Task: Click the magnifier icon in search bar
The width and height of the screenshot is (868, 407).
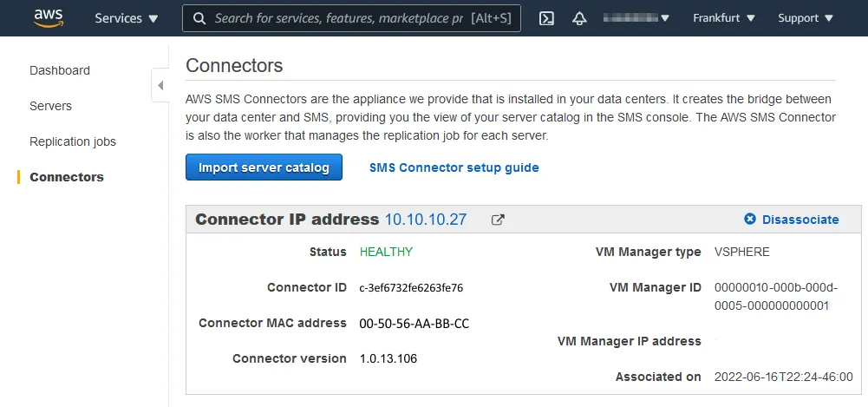Action: [x=199, y=18]
